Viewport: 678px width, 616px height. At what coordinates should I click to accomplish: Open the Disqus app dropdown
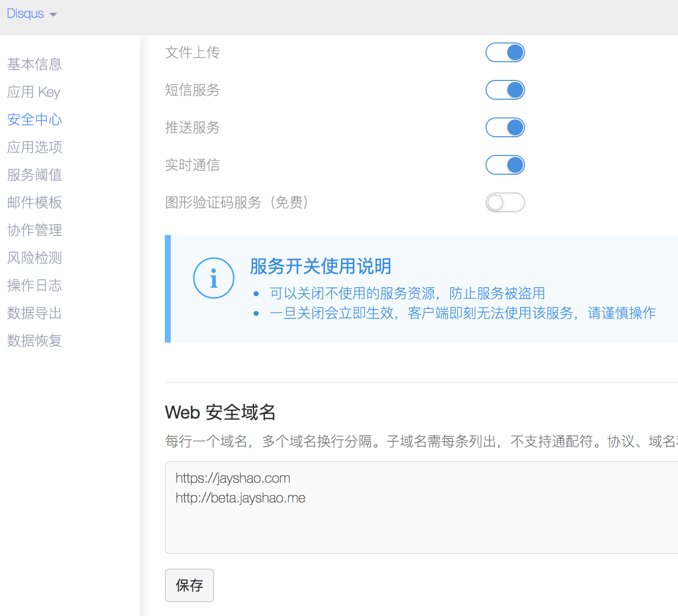point(32,14)
